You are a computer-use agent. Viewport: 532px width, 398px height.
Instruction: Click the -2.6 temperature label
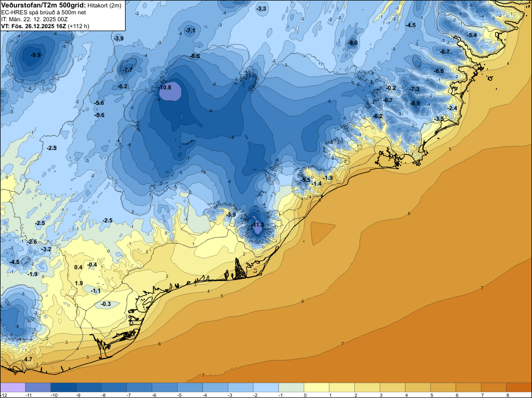(32, 242)
